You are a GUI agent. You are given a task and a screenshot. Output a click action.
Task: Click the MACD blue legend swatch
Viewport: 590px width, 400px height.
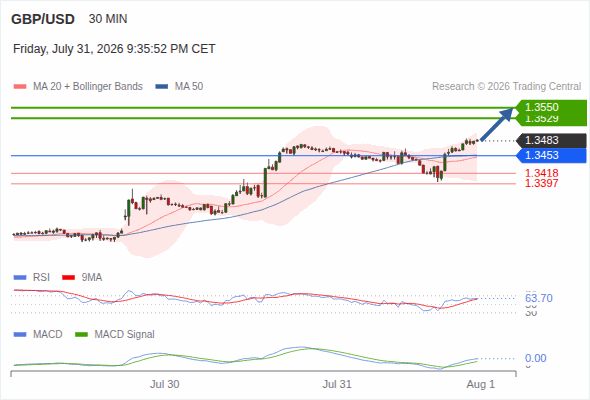(20, 335)
